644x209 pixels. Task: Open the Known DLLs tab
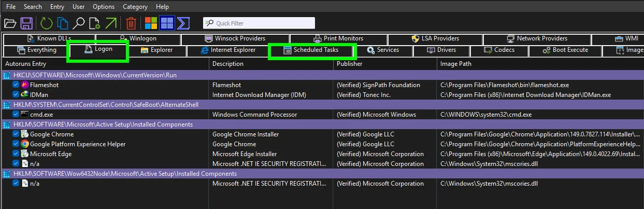click(49, 39)
